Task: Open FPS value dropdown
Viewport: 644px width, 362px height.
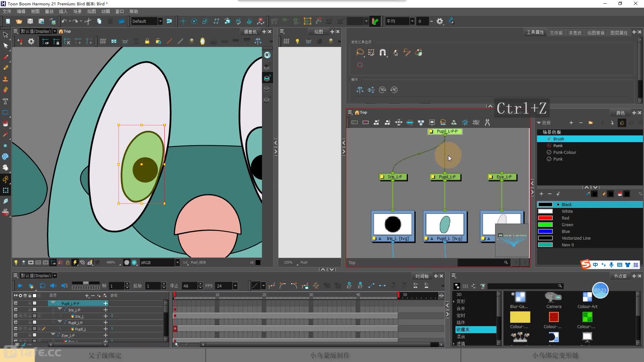Action: coord(235,286)
